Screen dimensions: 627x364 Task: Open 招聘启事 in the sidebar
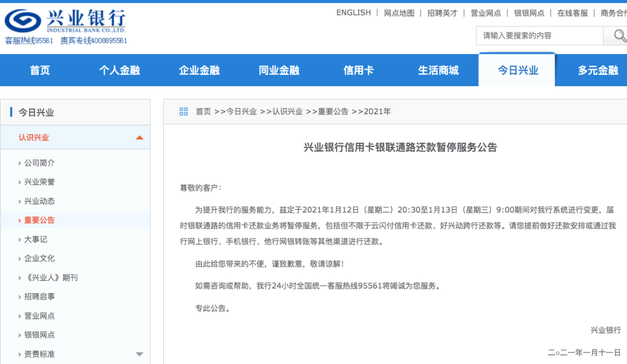(39, 297)
